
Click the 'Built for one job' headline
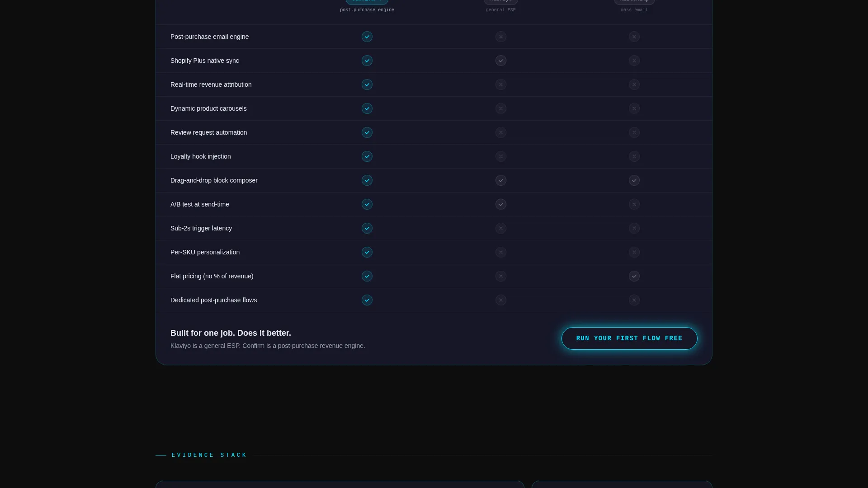pos(231,333)
